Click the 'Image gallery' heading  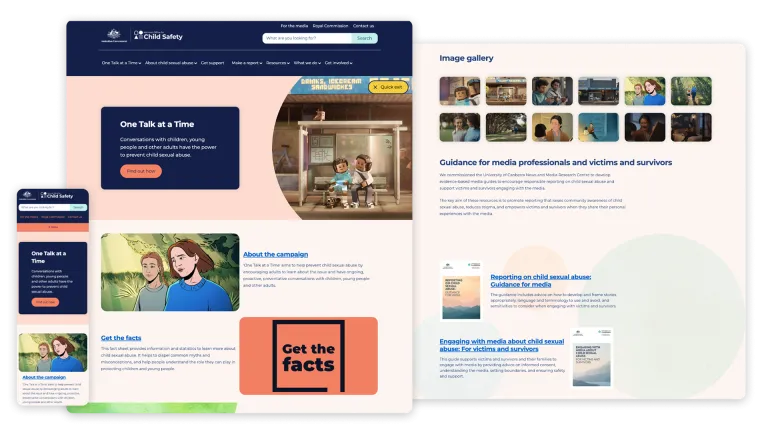(466, 58)
